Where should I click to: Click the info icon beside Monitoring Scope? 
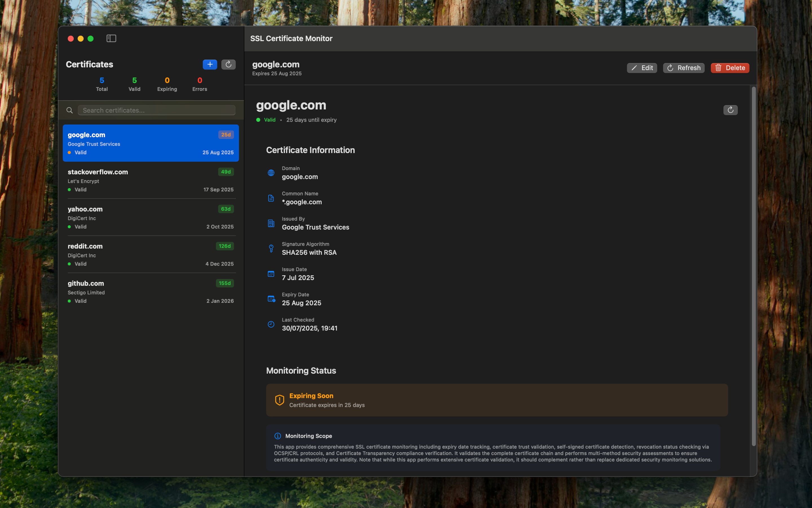[277, 436]
